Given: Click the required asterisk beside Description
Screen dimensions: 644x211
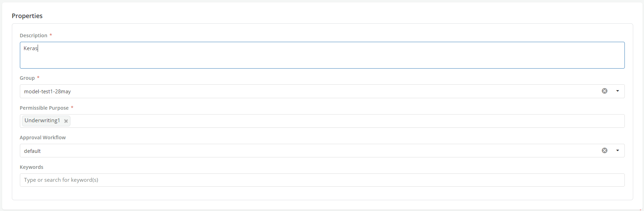Looking at the screenshot, I should (51, 35).
